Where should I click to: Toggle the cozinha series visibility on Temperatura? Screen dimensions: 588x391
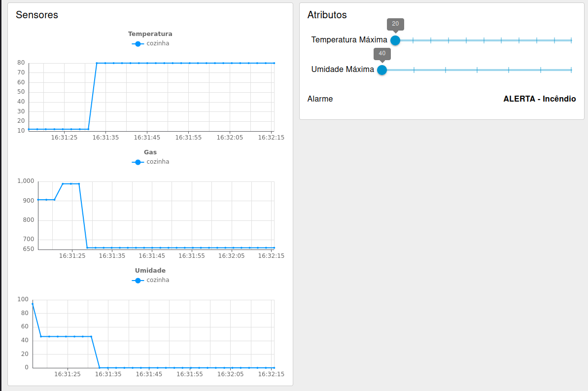click(x=157, y=43)
